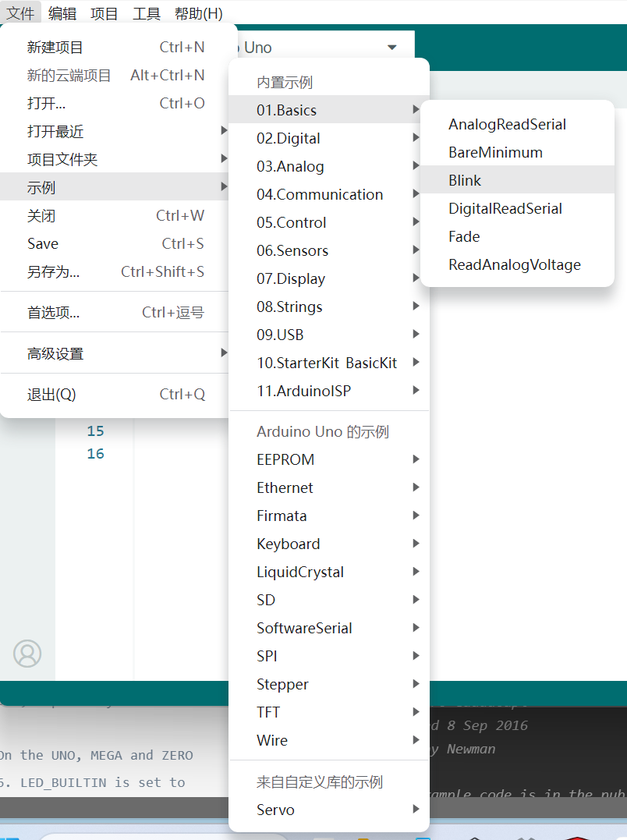Open the 帮助(H) menu
627x840 pixels.
(x=199, y=12)
